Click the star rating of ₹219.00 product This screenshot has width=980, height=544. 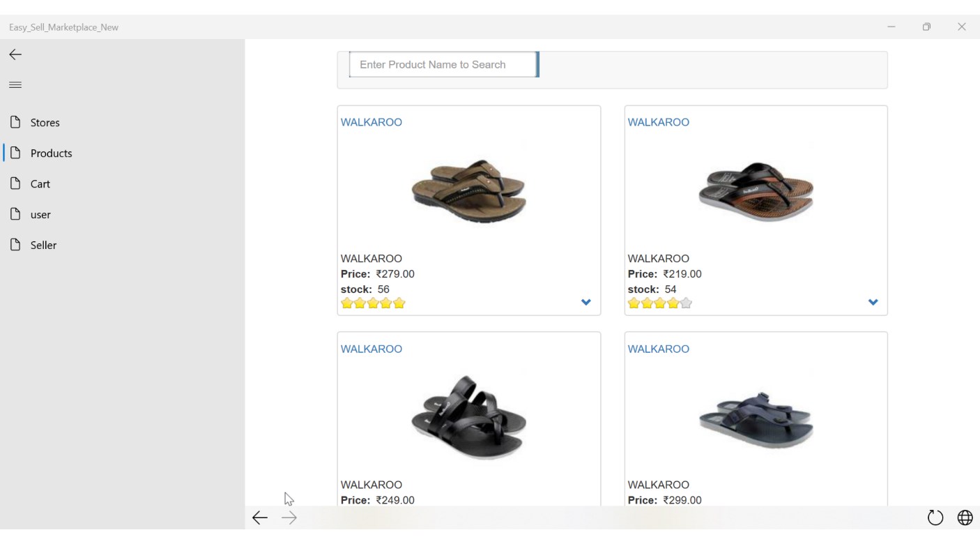[659, 303]
